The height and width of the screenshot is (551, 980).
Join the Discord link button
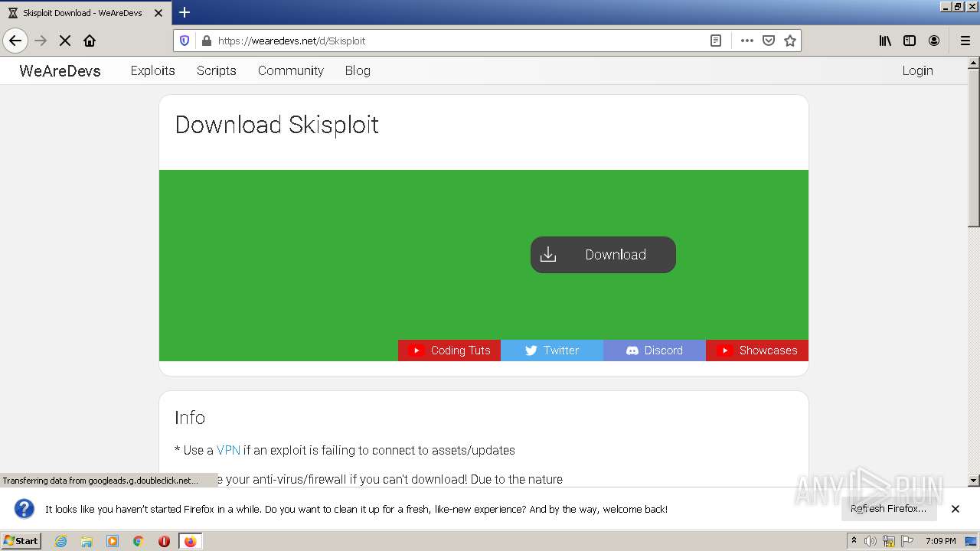coord(655,350)
